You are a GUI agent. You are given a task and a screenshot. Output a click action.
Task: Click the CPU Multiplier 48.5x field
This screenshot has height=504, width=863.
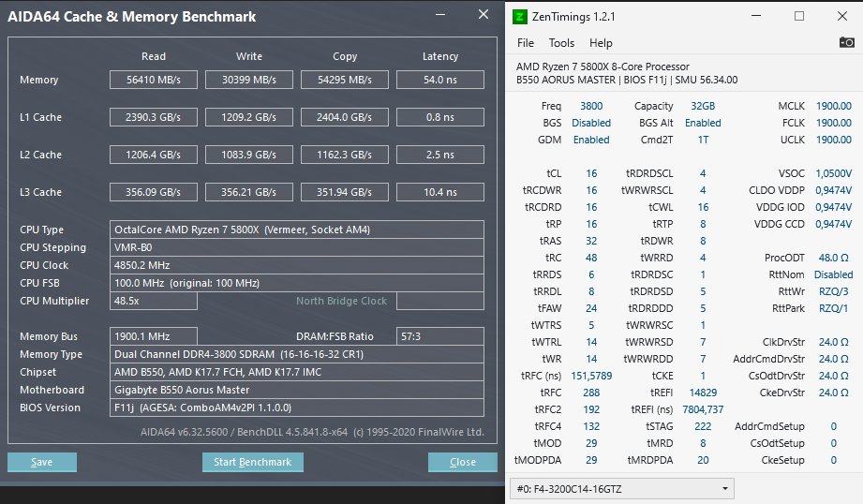point(154,301)
